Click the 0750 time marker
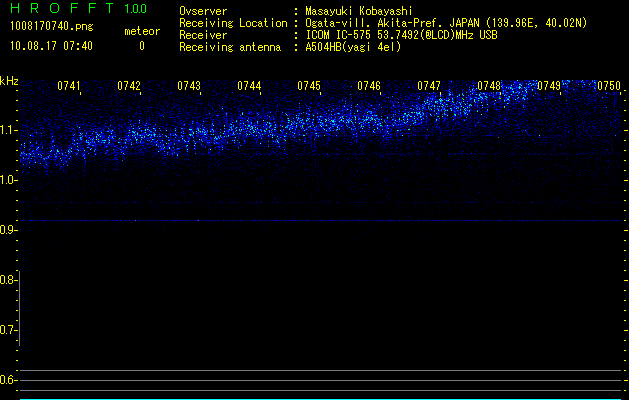Screen dimensions: 629x400 coord(609,87)
